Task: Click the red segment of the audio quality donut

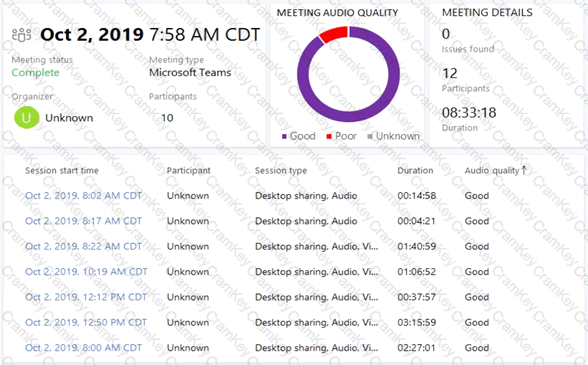Action: 333,34
